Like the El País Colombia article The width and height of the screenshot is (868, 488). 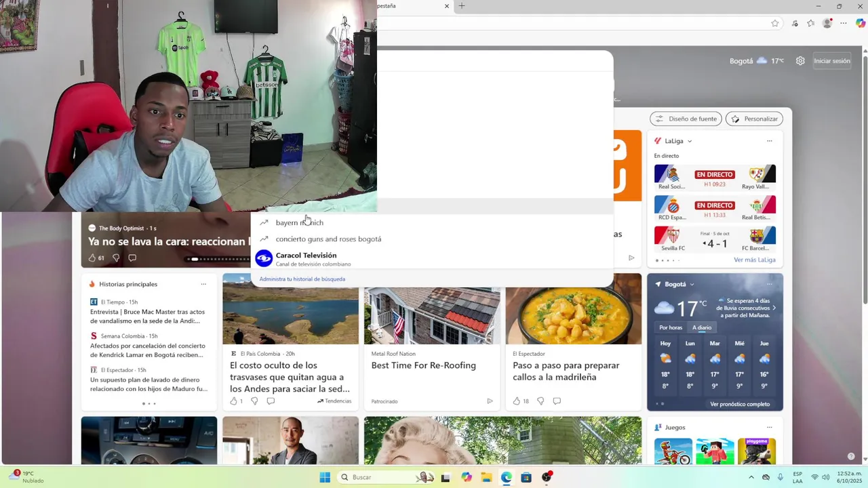[x=236, y=401]
